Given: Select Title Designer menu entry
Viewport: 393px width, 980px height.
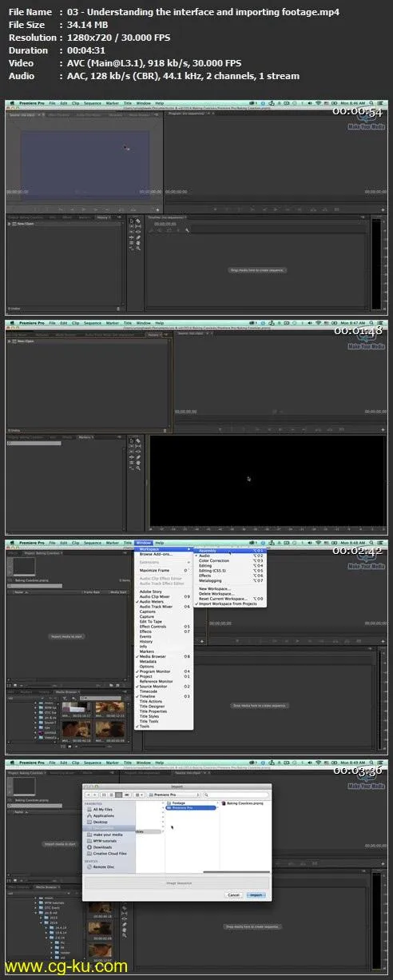Looking at the screenshot, I should coord(164,707).
